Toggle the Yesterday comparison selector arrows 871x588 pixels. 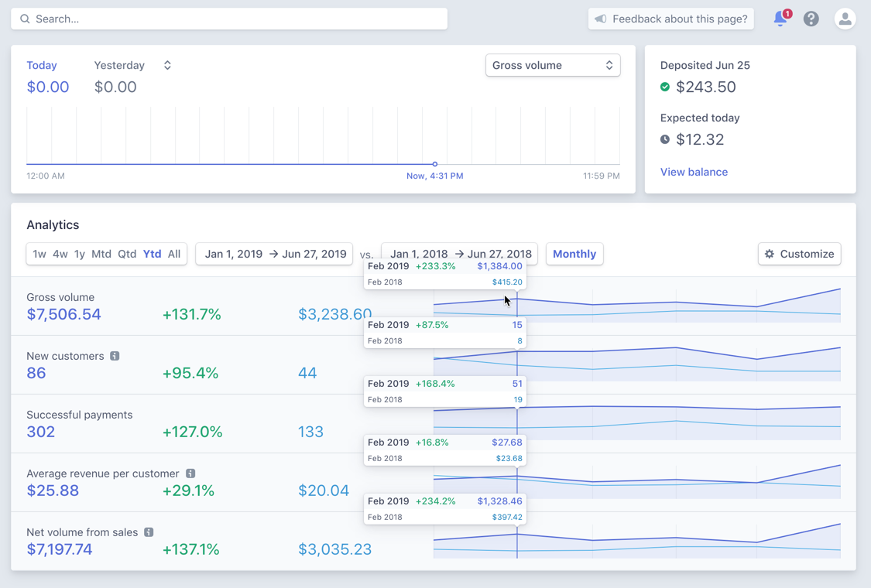point(167,65)
